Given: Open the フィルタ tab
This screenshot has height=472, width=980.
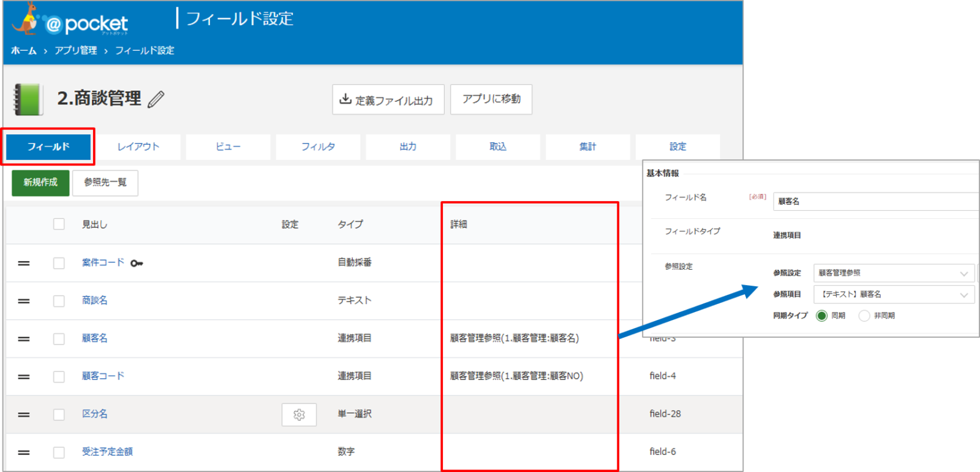Looking at the screenshot, I should point(318,147).
